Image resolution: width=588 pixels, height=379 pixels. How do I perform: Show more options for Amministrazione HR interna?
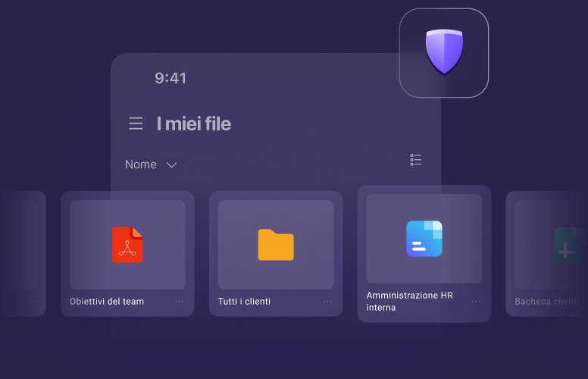[x=476, y=301]
